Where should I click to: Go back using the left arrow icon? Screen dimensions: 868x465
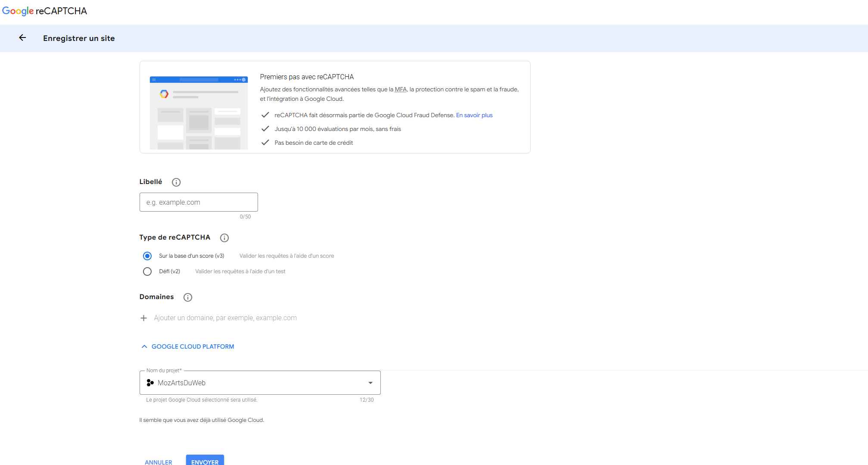[22, 38]
